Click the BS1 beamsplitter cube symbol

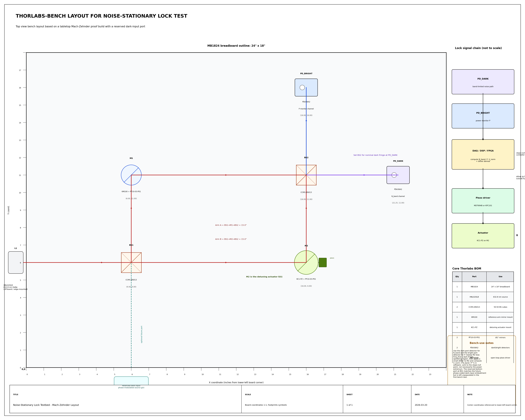pyautogui.click(x=131, y=262)
